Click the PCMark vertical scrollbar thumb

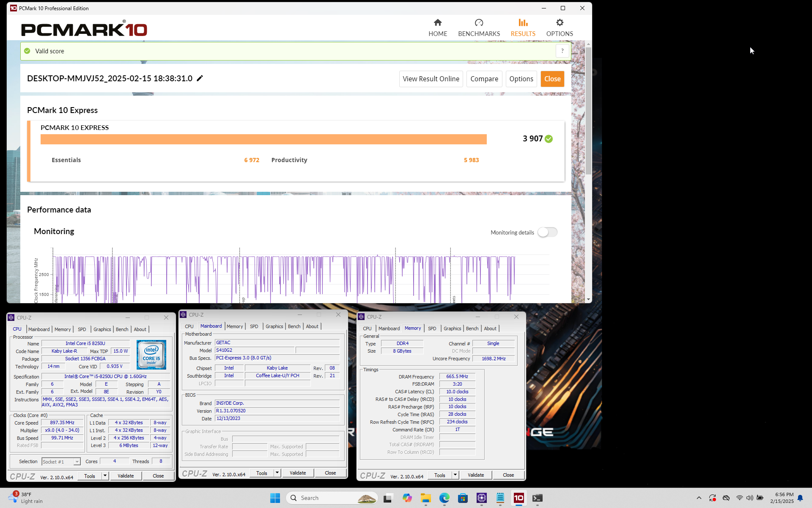(588, 111)
